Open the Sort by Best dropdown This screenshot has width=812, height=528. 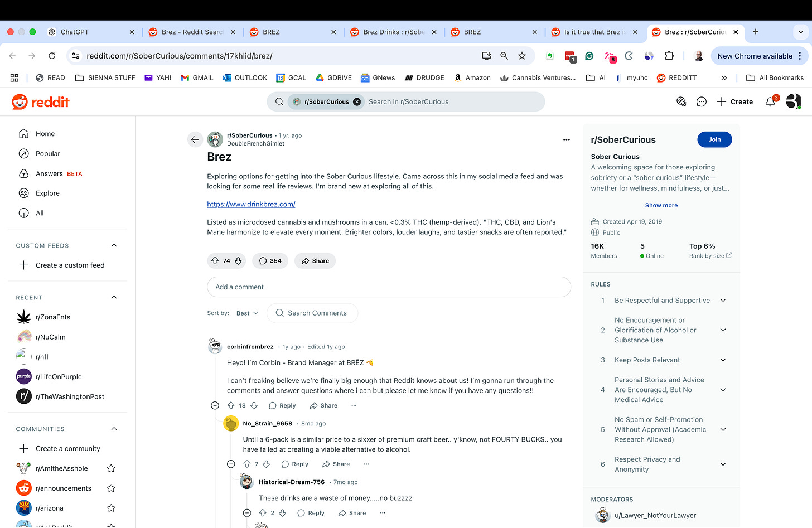click(x=247, y=313)
